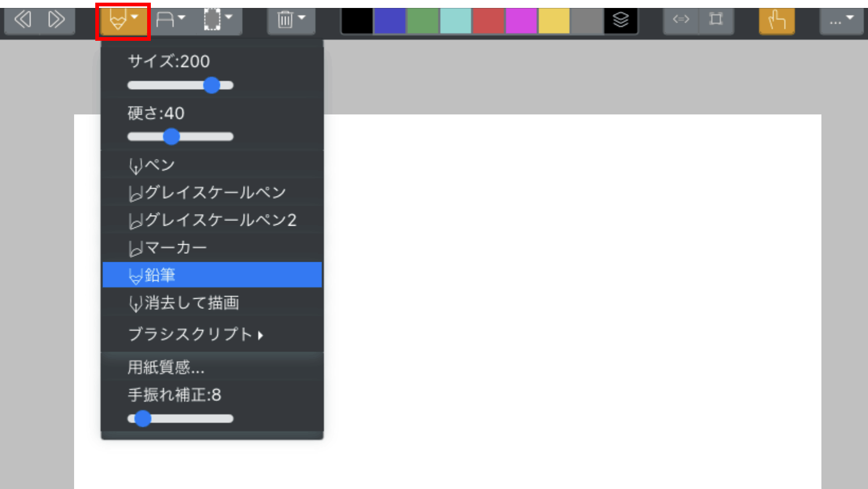This screenshot has width=868, height=489.
Task: Toggle the hand touch mode icon
Action: (776, 21)
